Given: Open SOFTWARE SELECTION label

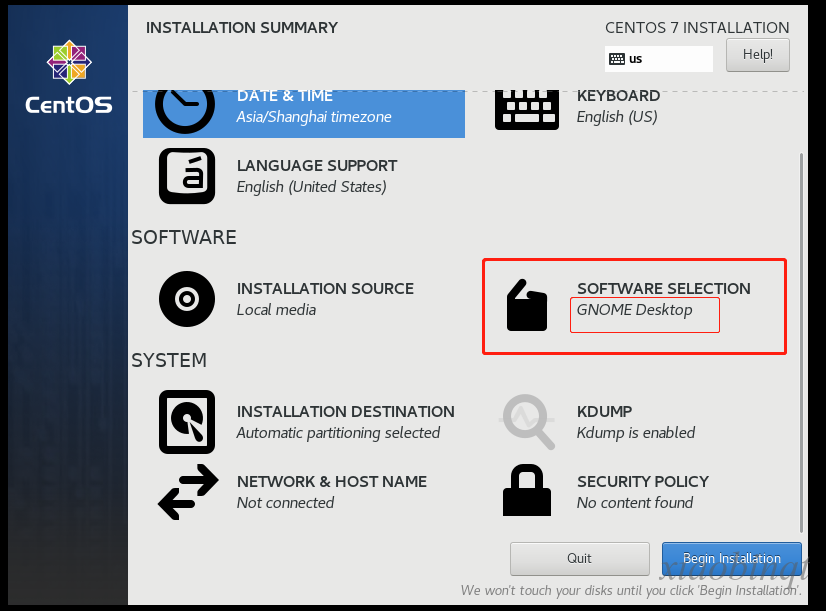Looking at the screenshot, I should click(664, 289).
